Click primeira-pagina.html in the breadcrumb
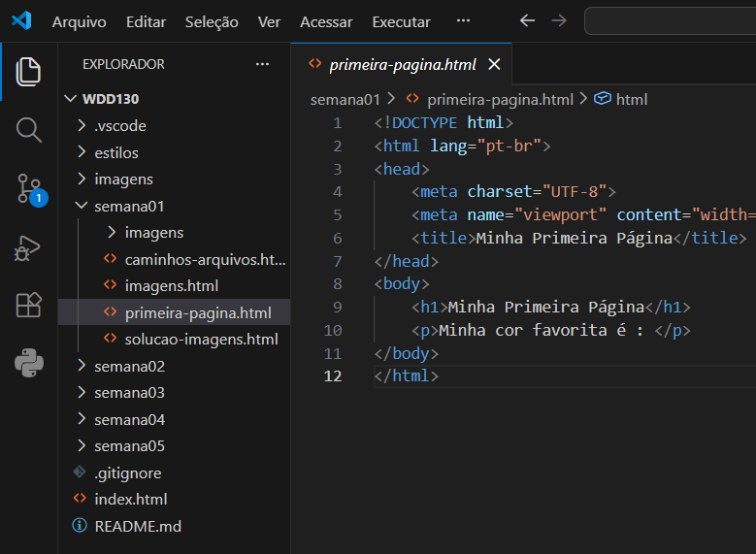This screenshot has width=756, height=554. click(x=500, y=100)
